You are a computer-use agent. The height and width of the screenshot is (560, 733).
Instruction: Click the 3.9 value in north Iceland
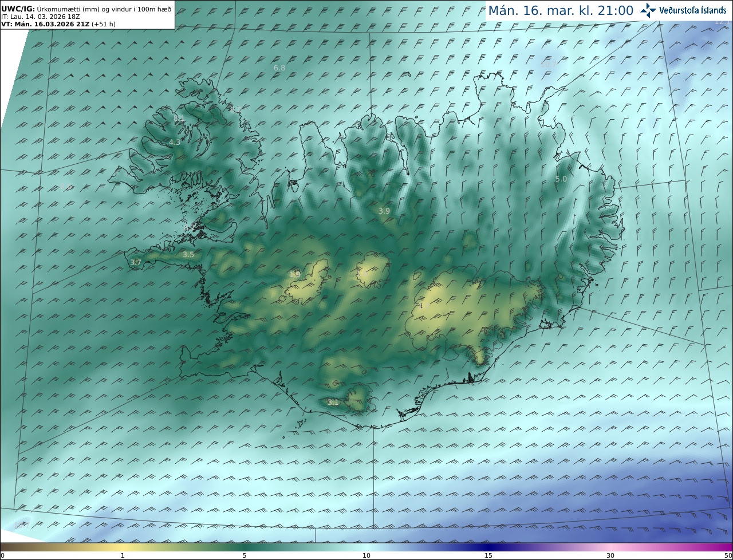(x=384, y=211)
